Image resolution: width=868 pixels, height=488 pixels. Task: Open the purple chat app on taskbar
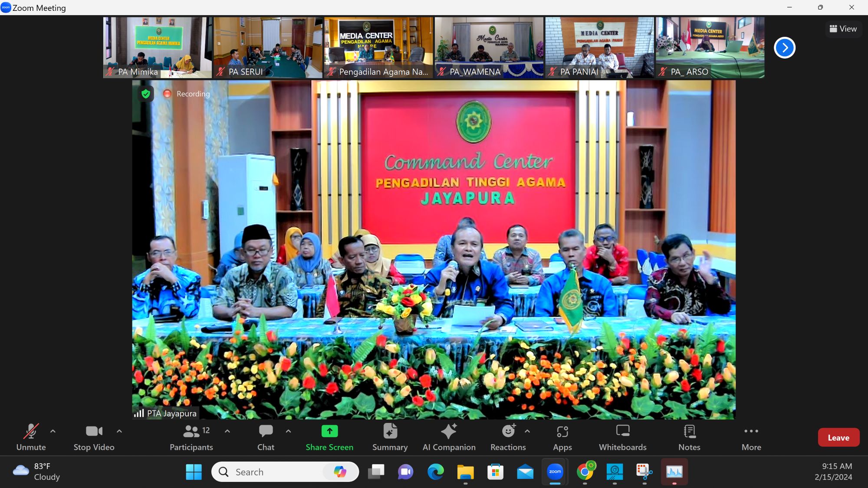[405, 472]
